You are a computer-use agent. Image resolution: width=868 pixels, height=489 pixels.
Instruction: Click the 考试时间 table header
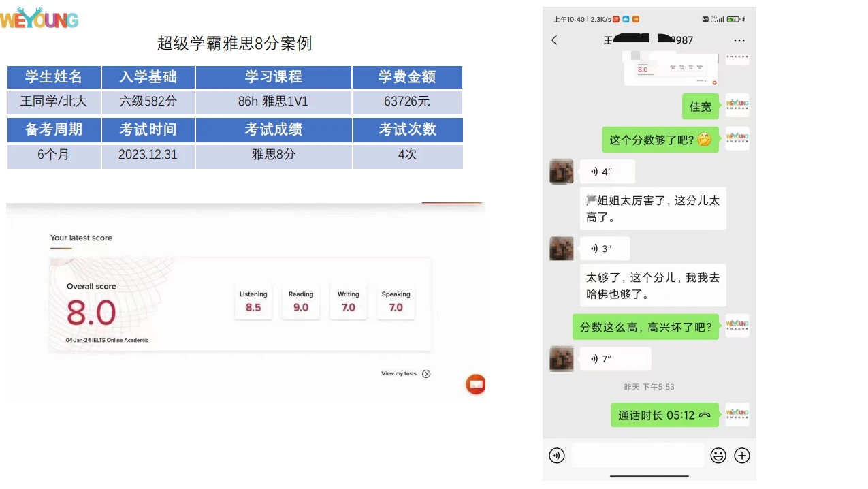point(148,129)
